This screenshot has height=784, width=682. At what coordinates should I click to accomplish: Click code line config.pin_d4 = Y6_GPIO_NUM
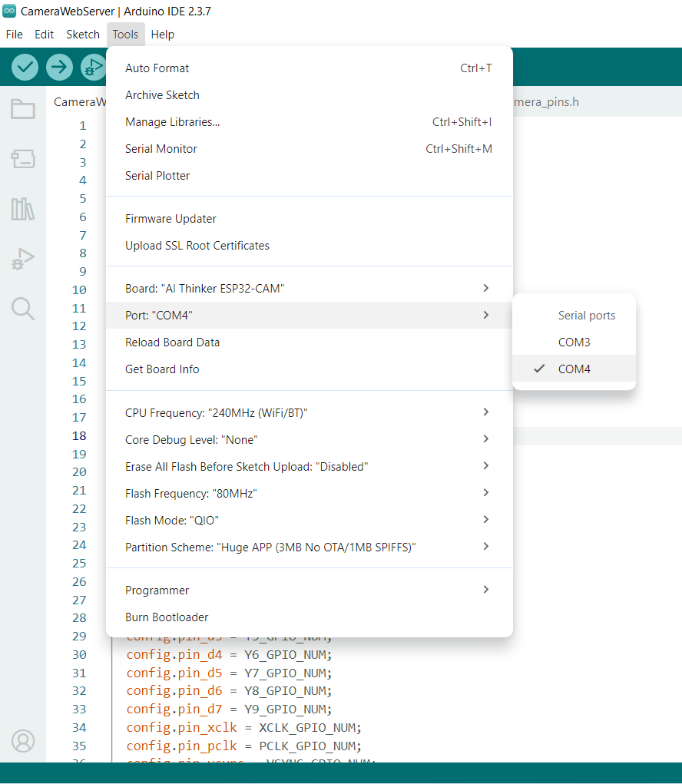click(x=229, y=654)
